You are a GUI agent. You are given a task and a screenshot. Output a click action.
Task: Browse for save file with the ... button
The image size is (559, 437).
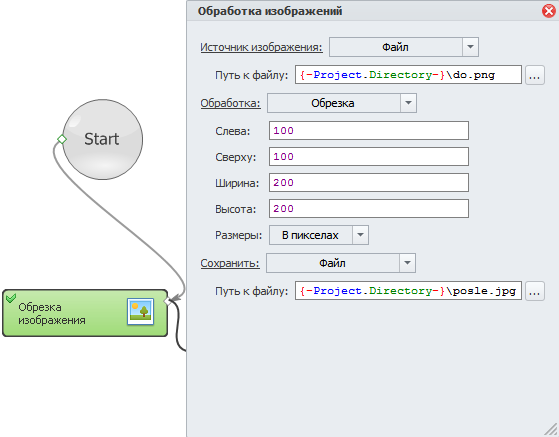pyautogui.click(x=534, y=291)
